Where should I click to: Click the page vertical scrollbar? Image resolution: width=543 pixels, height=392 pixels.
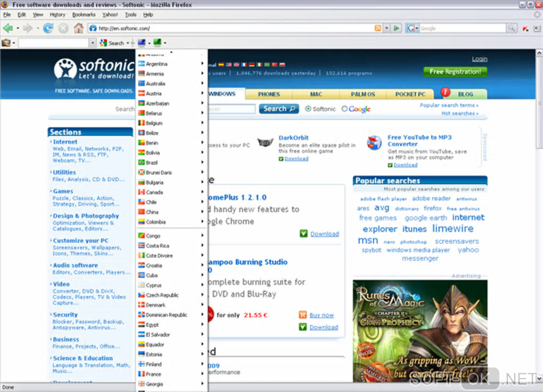(539, 215)
